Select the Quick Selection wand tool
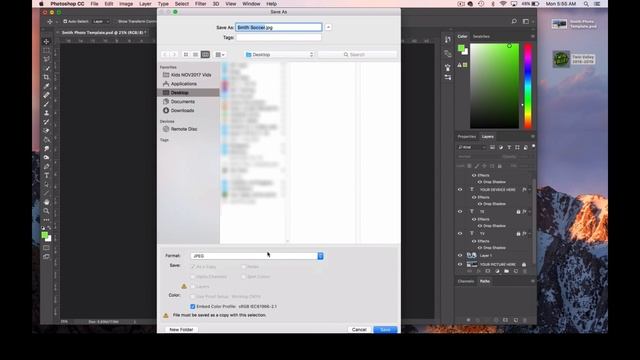640x360 pixels. point(46,68)
